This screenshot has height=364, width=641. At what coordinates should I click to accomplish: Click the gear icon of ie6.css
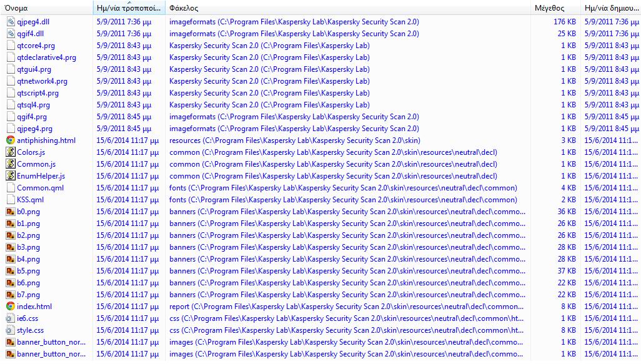coord(11,318)
